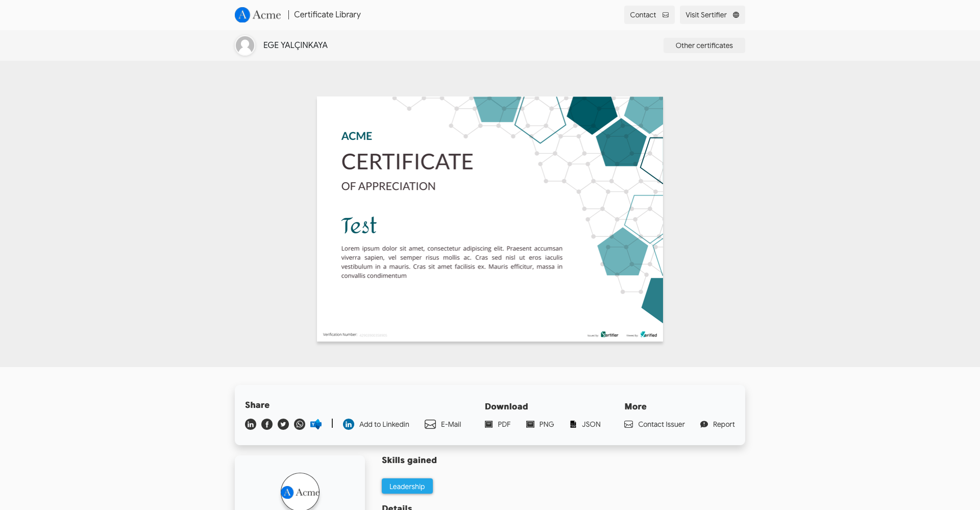Image resolution: width=980 pixels, height=510 pixels.
Task: Select the Leadership skill tag
Action: pyautogui.click(x=407, y=487)
